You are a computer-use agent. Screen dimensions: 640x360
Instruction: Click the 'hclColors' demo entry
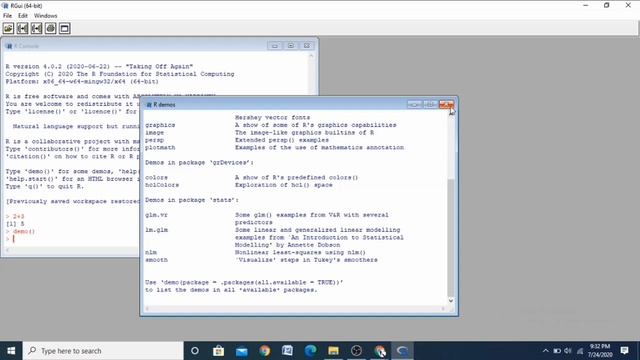click(162, 185)
